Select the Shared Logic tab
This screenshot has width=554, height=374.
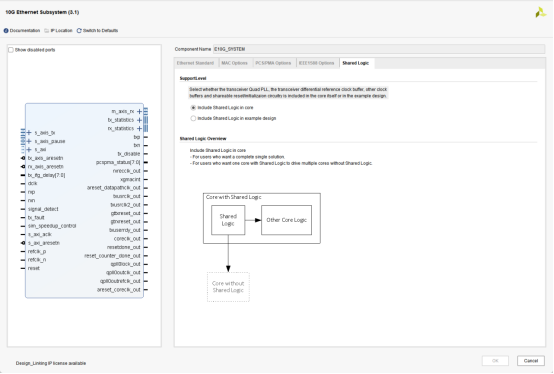pos(355,63)
